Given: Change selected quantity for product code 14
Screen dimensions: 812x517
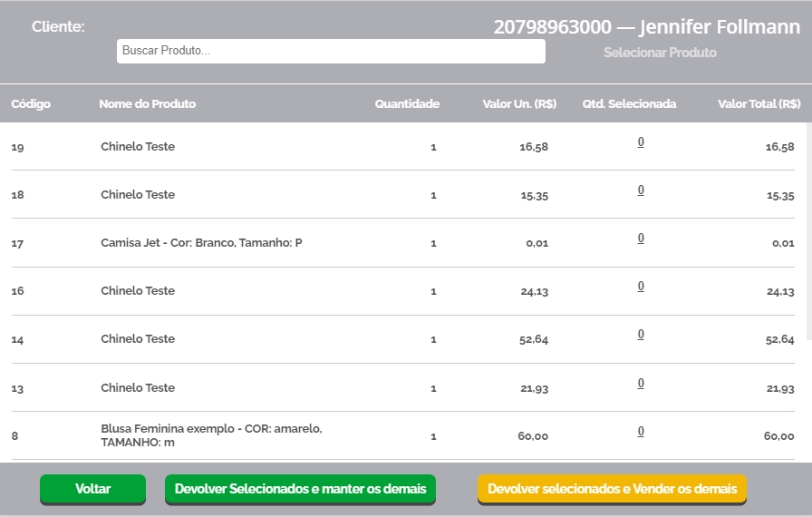Looking at the screenshot, I should pos(641,335).
